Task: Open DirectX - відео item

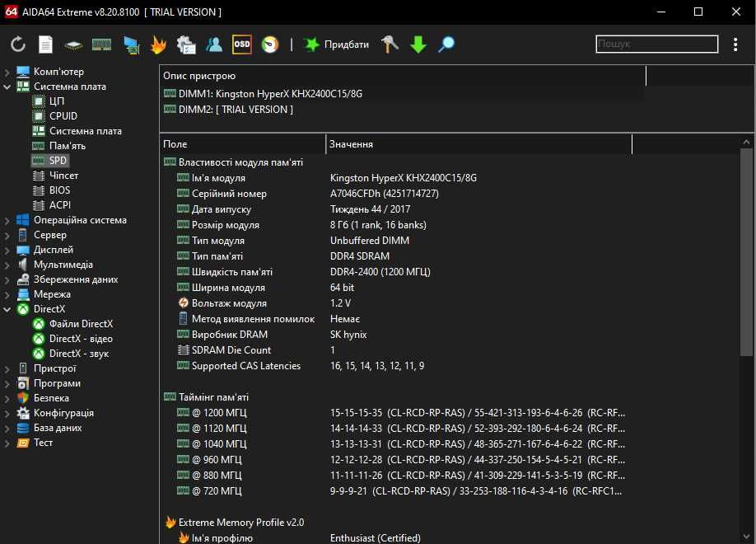Action: click(x=72, y=340)
